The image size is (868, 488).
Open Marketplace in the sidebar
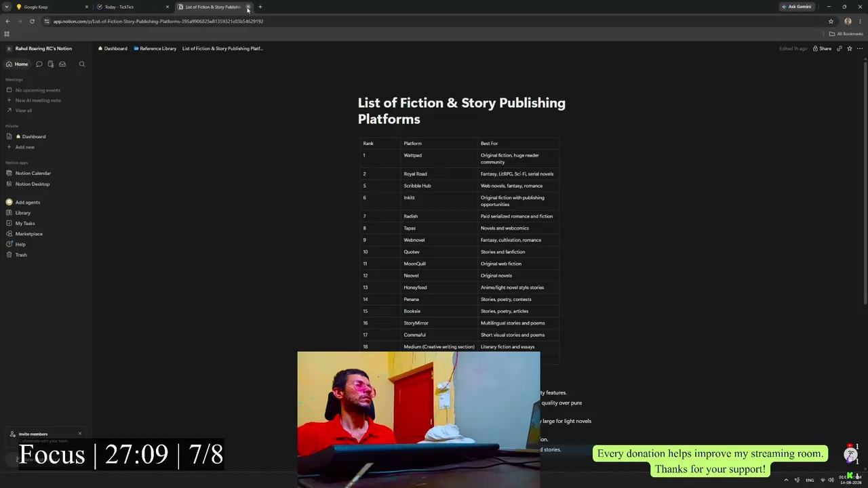(29, 234)
